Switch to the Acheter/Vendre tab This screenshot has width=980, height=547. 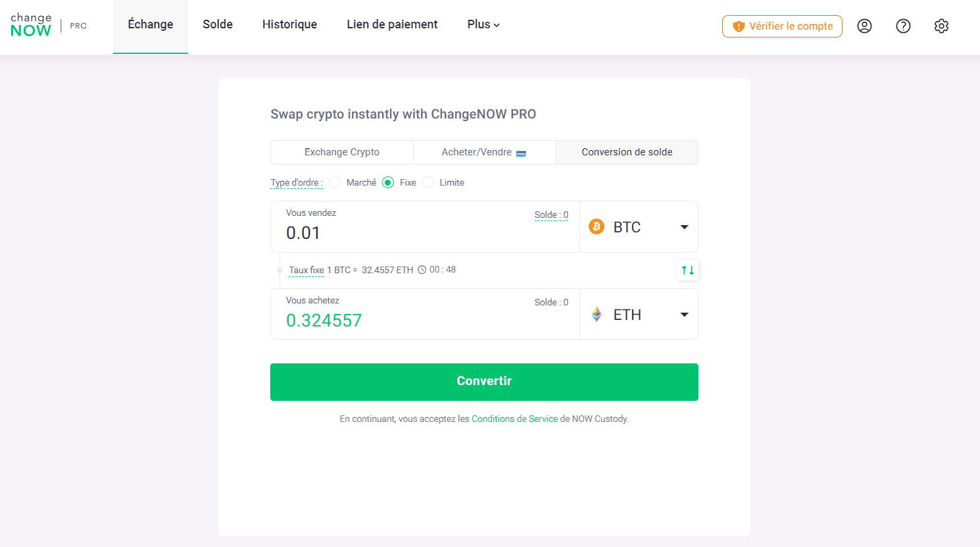(x=484, y=152)
